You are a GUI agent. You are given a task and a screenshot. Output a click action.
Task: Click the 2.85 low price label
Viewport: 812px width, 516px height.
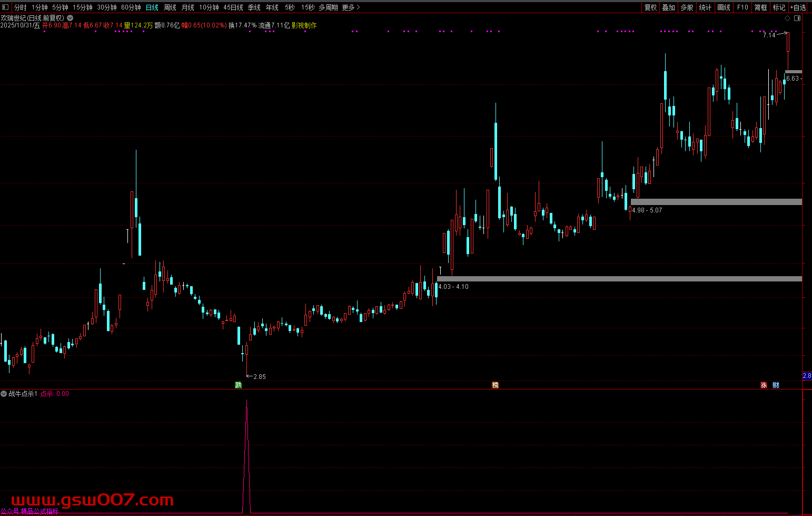pos(259,377)
